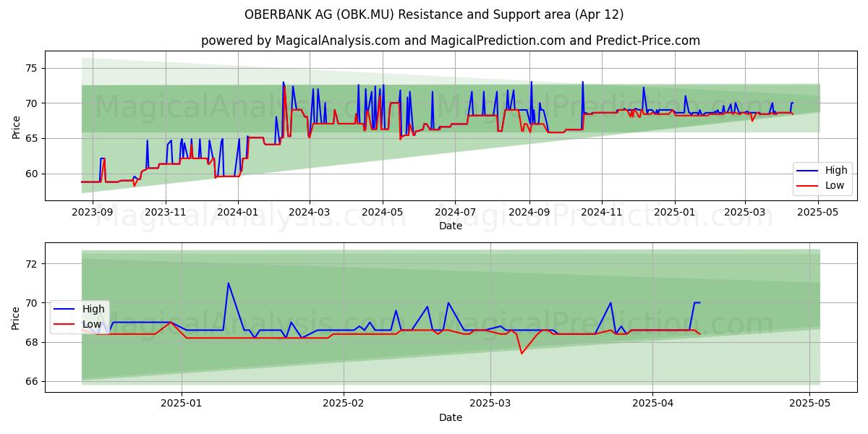Click the blue High peak near 71 in lower chart
868x434 pixels.
point(228,284)
